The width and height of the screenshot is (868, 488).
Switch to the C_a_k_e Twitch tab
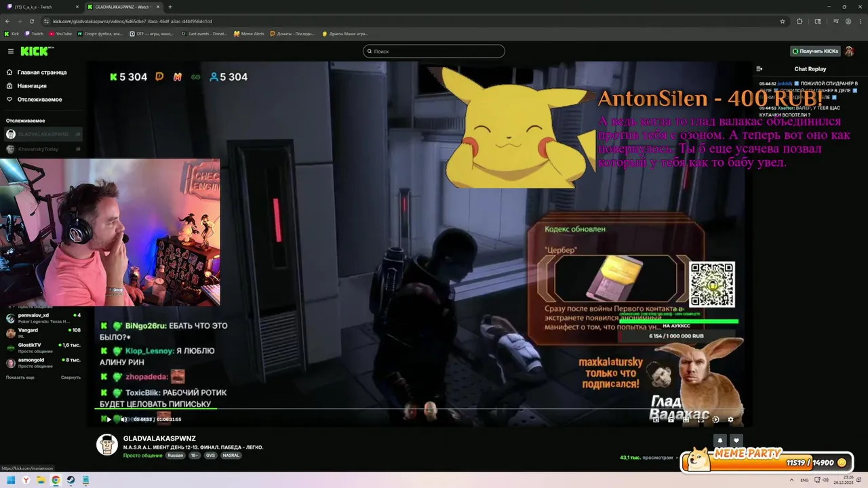[x=42, y=7]
